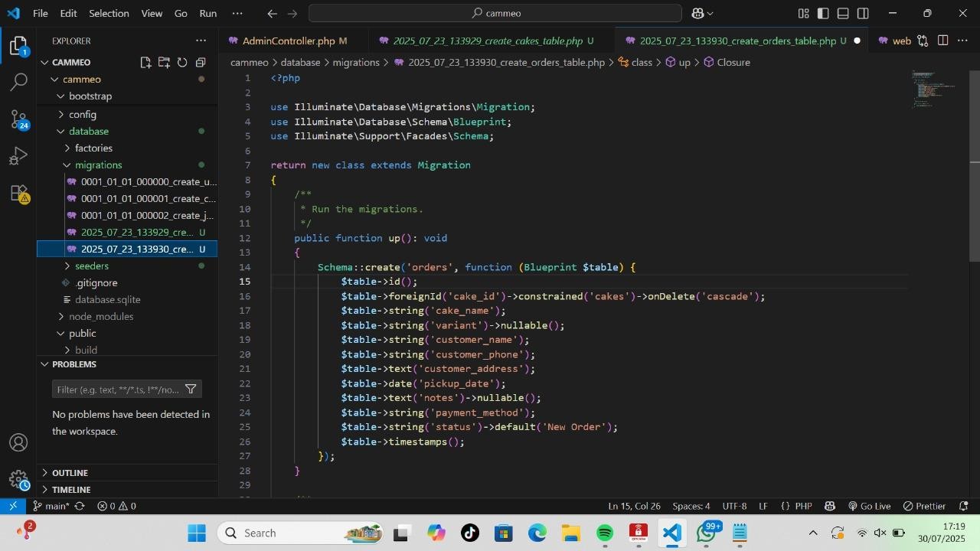
Task: Switch to AdminController.php tab
Action: (288, 41)
